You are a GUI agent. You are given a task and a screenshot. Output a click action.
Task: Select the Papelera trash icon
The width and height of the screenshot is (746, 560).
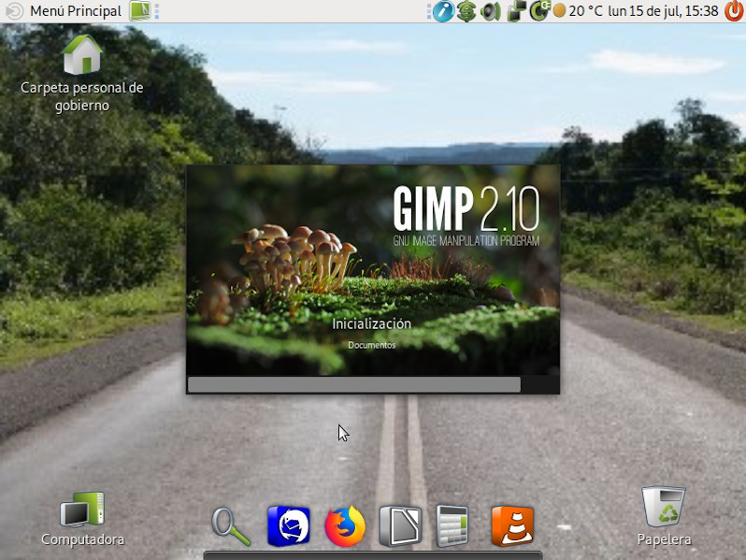click(664, 507)
